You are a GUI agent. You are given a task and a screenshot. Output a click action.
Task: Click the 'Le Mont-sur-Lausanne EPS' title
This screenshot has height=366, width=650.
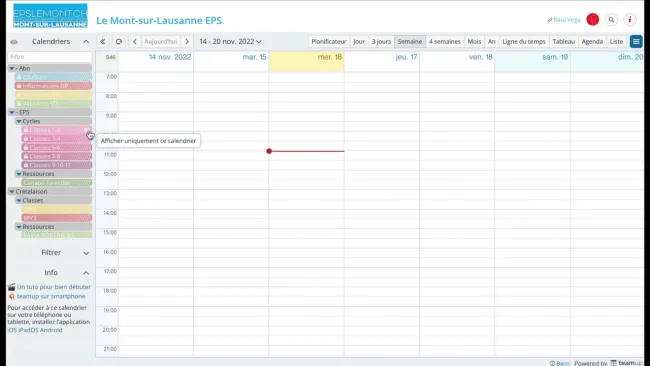pyautogui.click(x=159, y=20)
